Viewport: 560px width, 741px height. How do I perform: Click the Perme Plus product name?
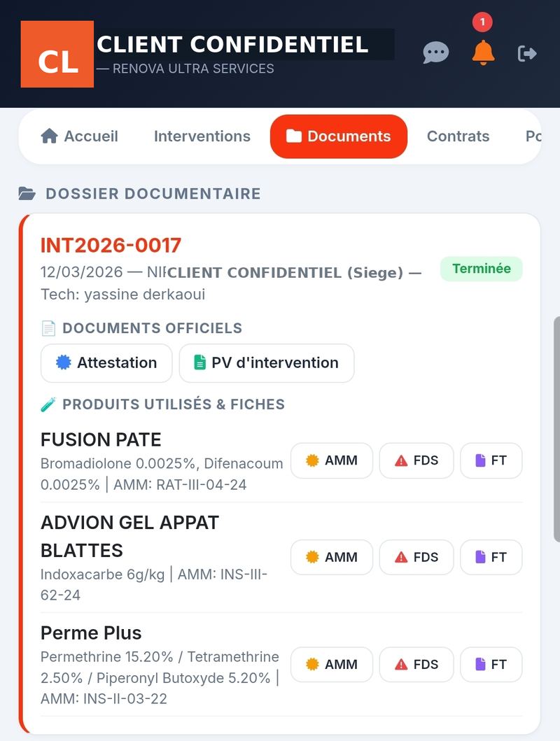[x=91, y=633]
